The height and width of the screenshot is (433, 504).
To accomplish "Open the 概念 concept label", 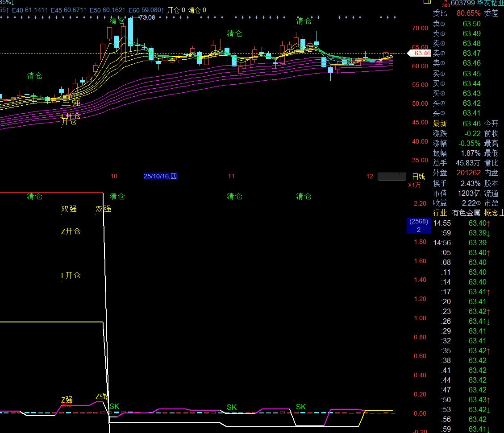I will 491,213.
